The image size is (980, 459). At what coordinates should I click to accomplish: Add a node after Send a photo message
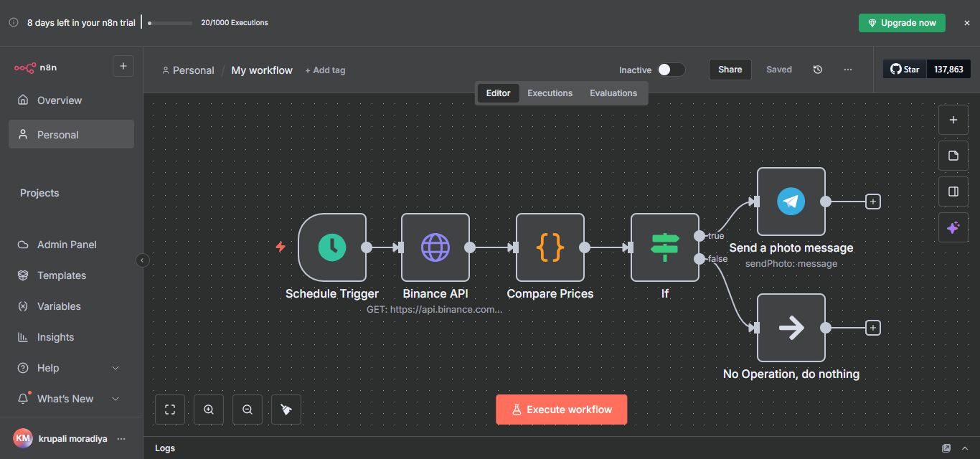coord(872,202)
